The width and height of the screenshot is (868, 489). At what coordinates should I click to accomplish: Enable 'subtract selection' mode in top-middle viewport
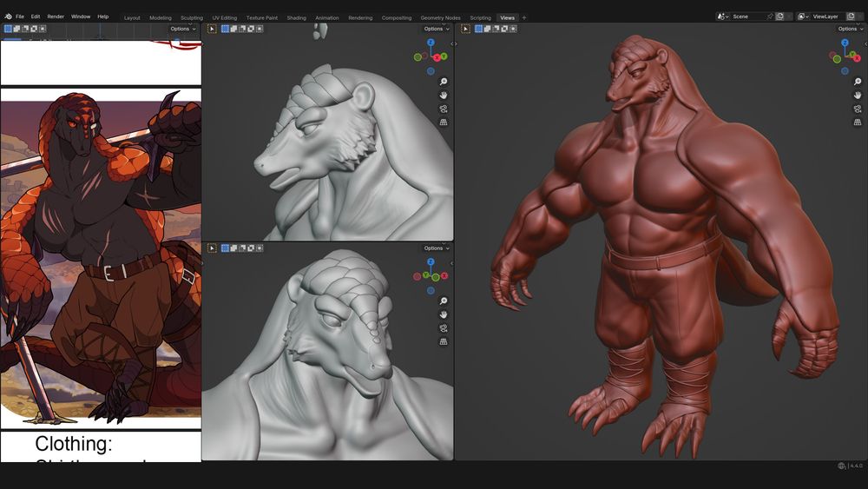(x=242, y=29)
